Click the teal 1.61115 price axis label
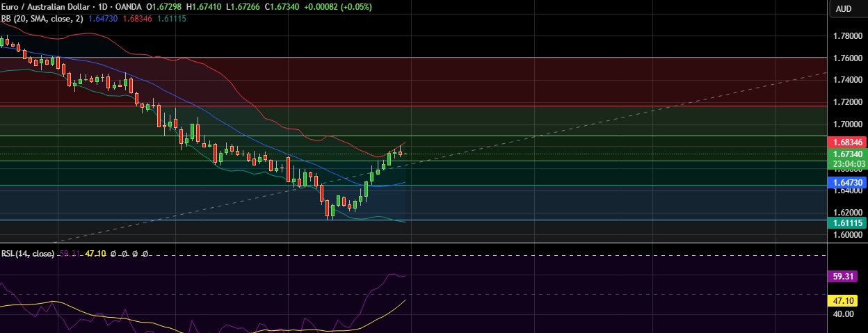The height and width of the screenshot is (333, 868). click(848, 222)
